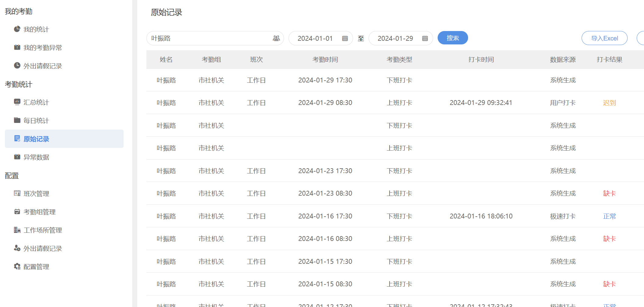
Task: Go to 异常数据 in the sidebar
Action: (36, 157)
